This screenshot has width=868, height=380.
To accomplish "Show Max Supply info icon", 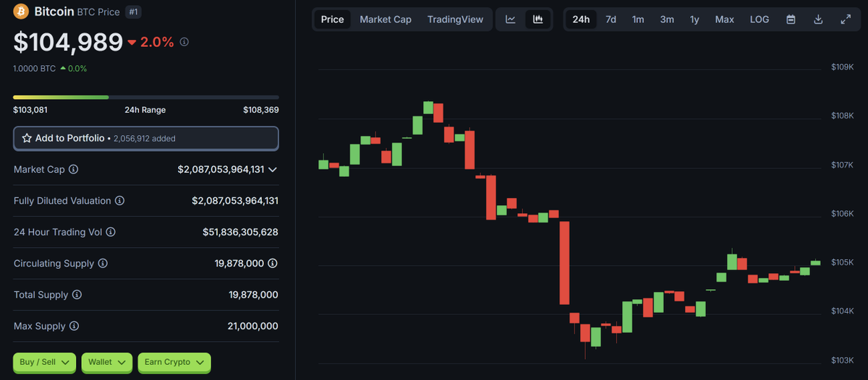I will point(75,327).
